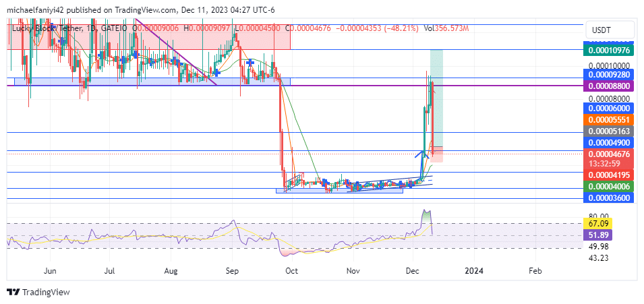Click the Jun date axis label

(x=50, y=271)
